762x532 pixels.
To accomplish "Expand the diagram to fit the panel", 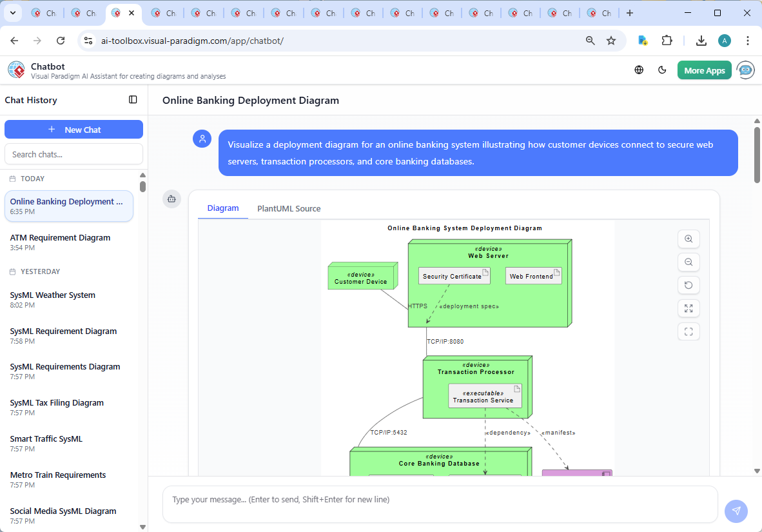I will click(689, 308).
